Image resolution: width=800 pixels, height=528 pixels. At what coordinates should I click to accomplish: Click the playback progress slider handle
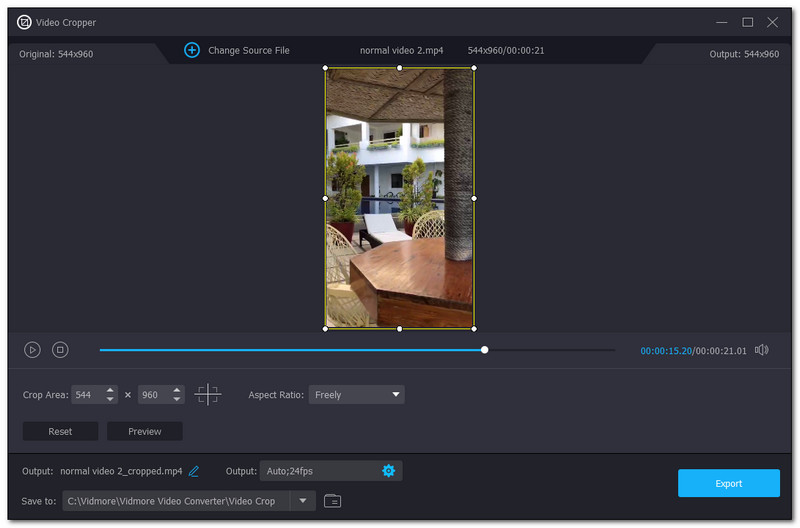tap(485, 350)
